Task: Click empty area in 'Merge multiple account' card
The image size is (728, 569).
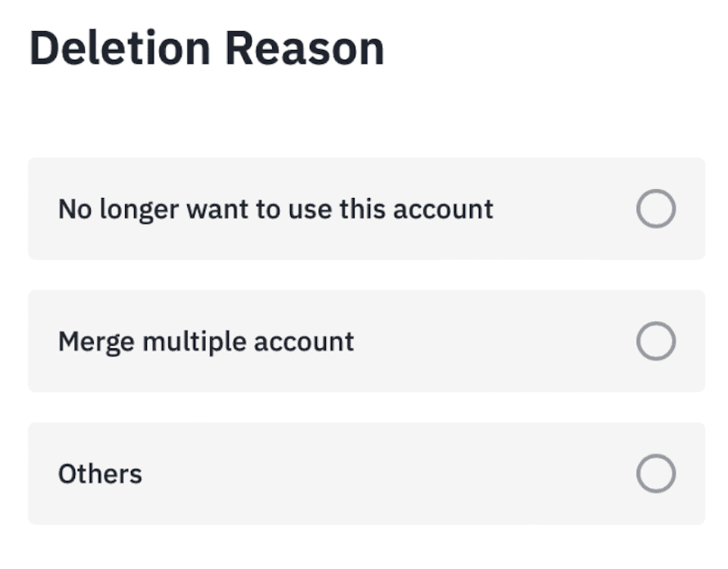Action: coord(490,342)
